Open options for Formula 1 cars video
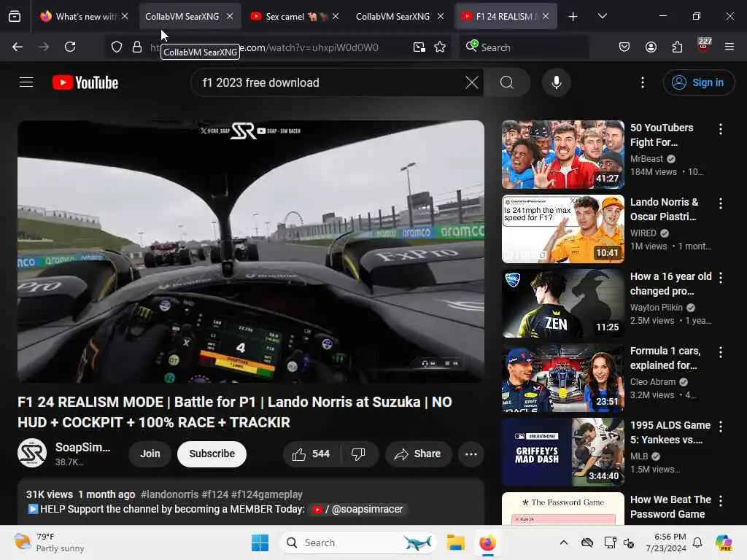This screenshot has height=560, width=747. 721,352
